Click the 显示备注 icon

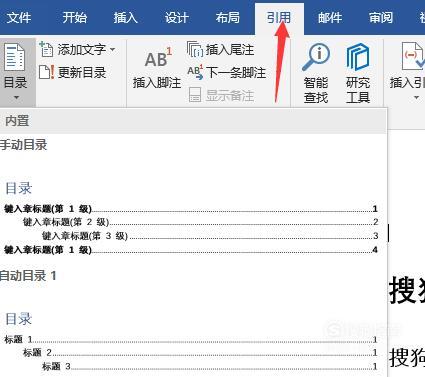pyautogui.click(x=195, y=95)
